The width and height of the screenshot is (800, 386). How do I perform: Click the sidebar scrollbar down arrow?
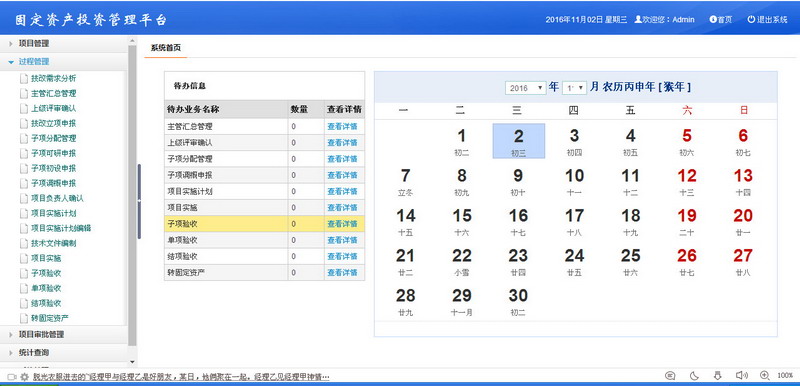[132, 362]
